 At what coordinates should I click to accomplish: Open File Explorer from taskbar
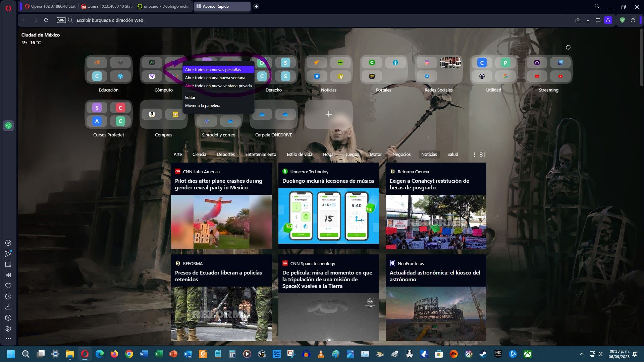coord(70,354)
